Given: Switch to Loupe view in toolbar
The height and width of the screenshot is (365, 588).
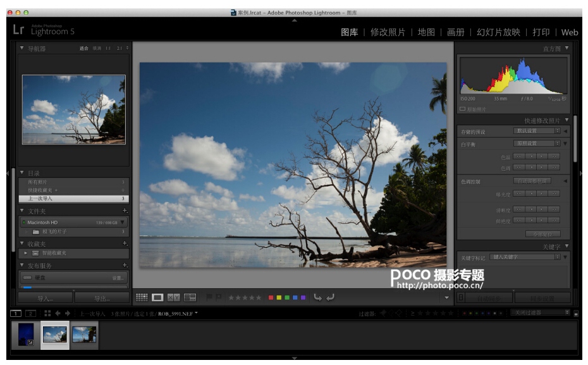Looking at the screenshot, I should (x=157, y=297).
